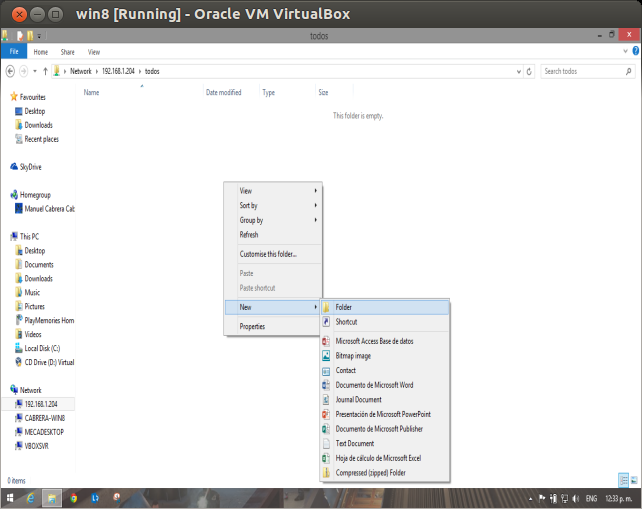The image size is (642, 509).
Task: Sort by the Size column header
Action: tap(323, 93)
